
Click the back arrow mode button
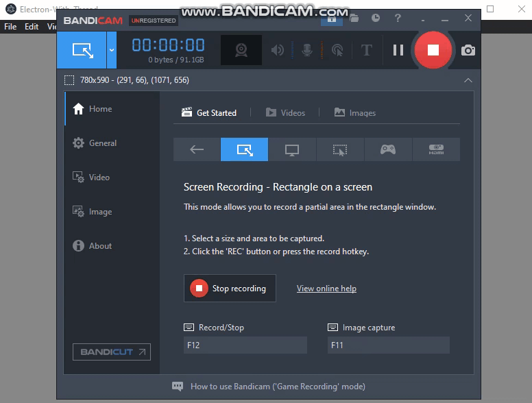197,149
